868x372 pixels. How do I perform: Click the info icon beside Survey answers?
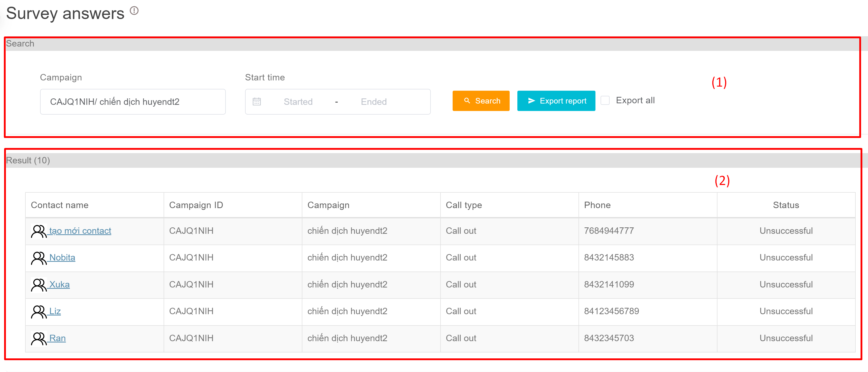134,11
